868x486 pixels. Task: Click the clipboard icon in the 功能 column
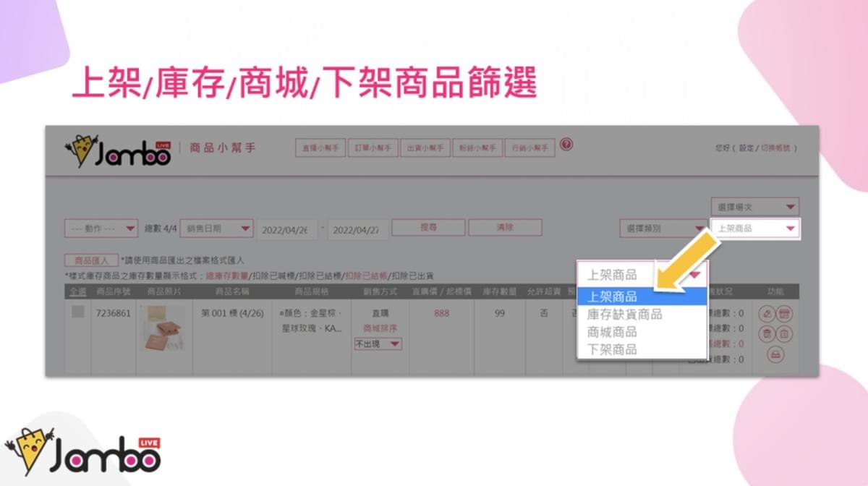pyautogui.click(x=784, y=333)
